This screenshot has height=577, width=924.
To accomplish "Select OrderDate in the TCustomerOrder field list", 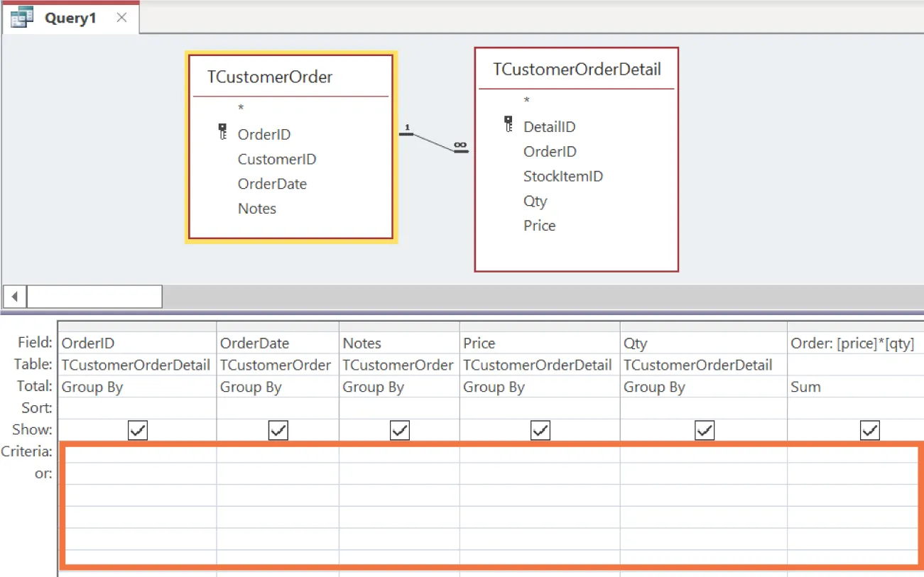I will coord(272,184).
